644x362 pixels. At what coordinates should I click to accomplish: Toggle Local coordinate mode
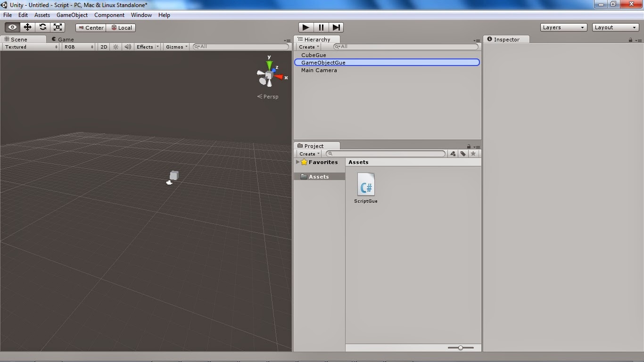(x=121, y=27)
